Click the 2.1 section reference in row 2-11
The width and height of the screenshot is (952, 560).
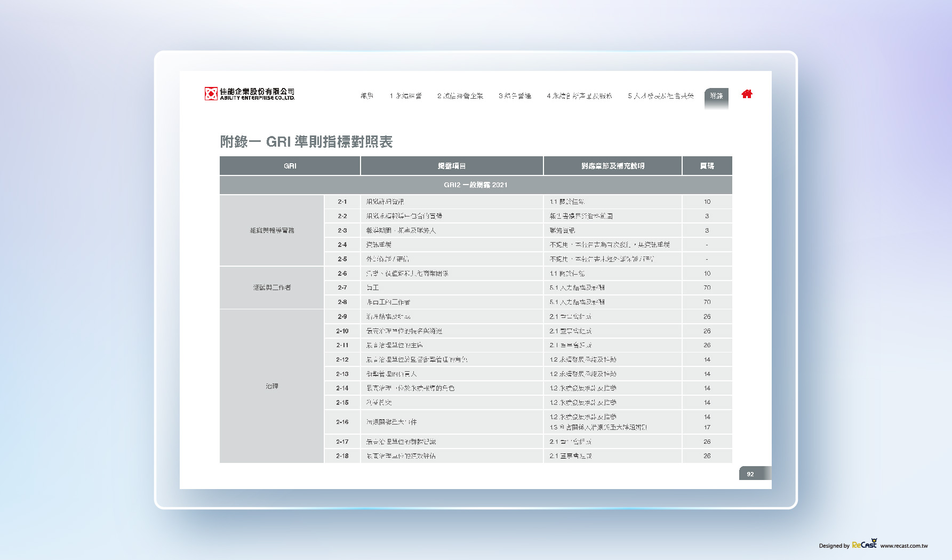[571, 345]
